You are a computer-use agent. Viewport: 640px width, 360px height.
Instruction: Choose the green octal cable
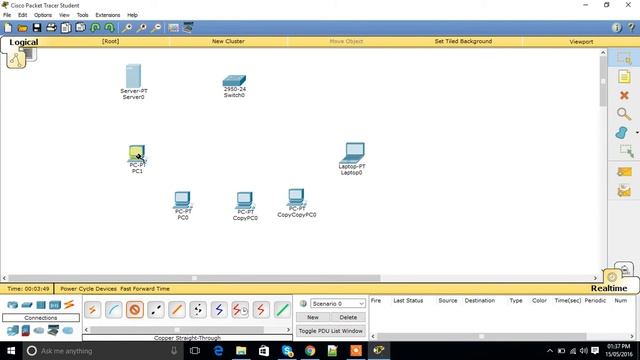point(282,310)
